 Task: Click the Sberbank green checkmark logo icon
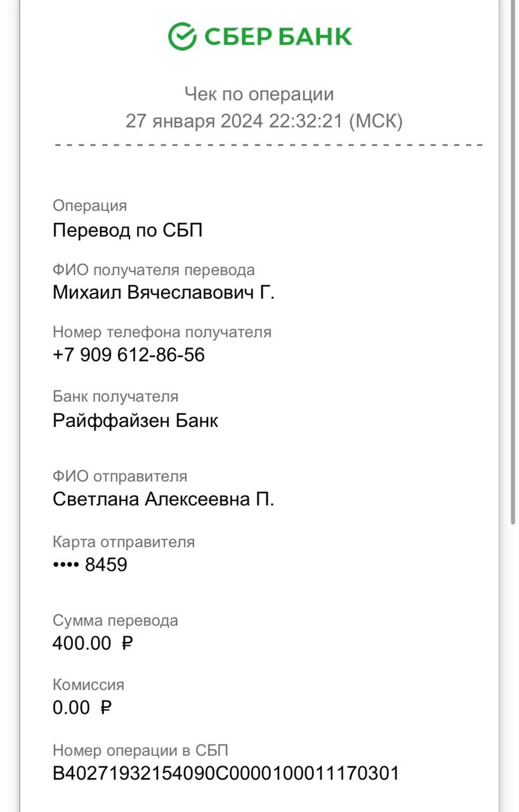[182, 36]
